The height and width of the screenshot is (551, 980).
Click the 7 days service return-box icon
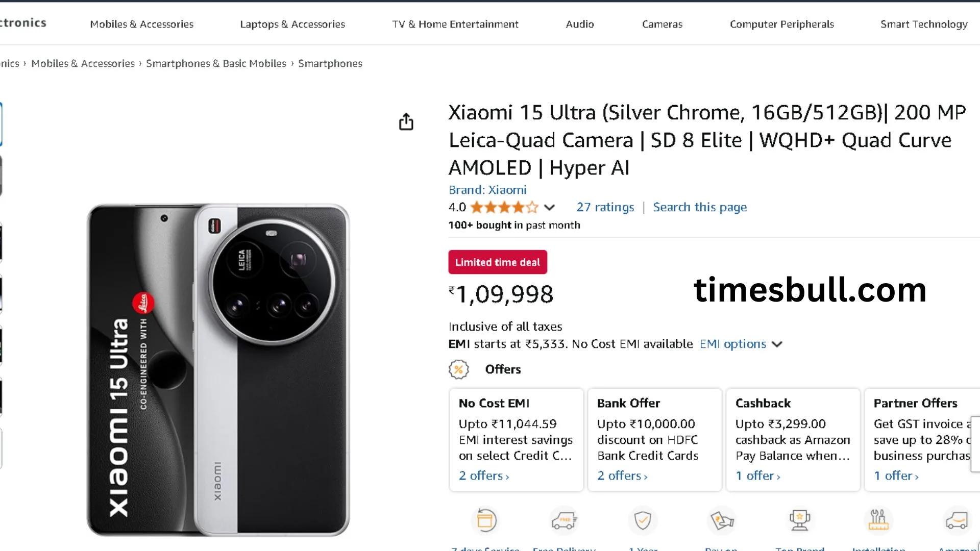pos(486,520)
